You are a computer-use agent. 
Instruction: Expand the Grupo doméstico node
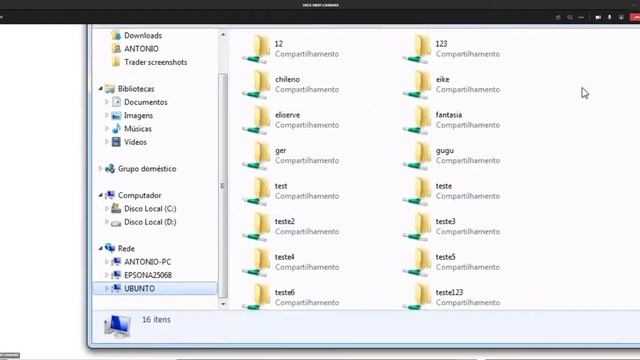100,169
